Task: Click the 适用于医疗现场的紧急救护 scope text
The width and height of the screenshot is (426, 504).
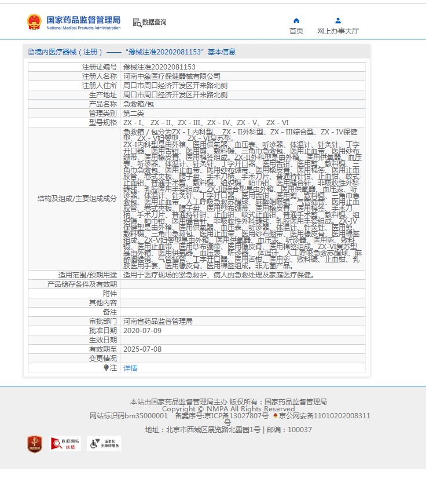Action: pos(219,275)
